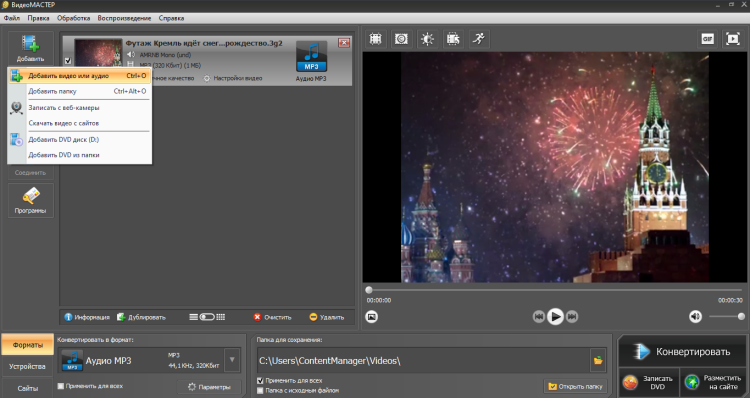750x398 pixels.
Task: Click the Записать DVD button
Action: point(649,382)
